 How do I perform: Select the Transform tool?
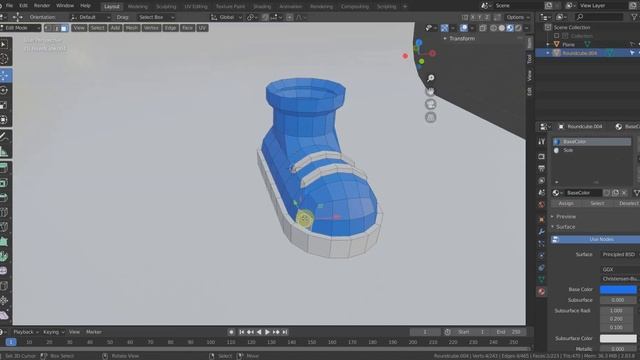point(4,120)
